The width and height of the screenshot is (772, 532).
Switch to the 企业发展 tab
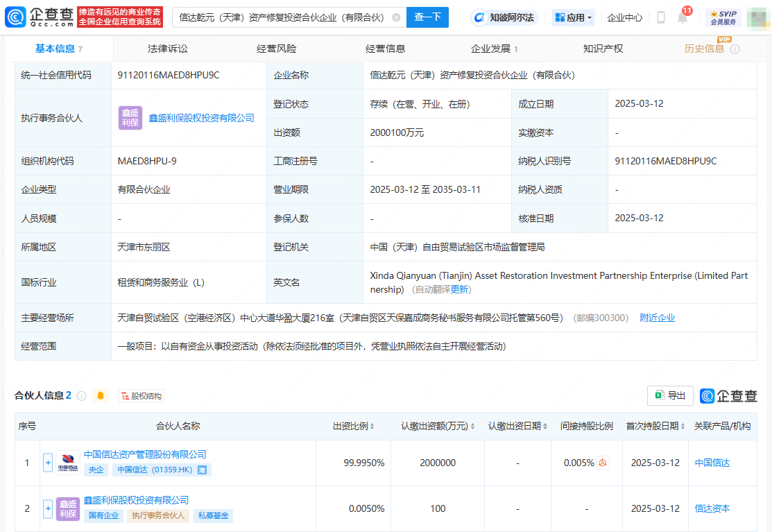coord(494,49)
